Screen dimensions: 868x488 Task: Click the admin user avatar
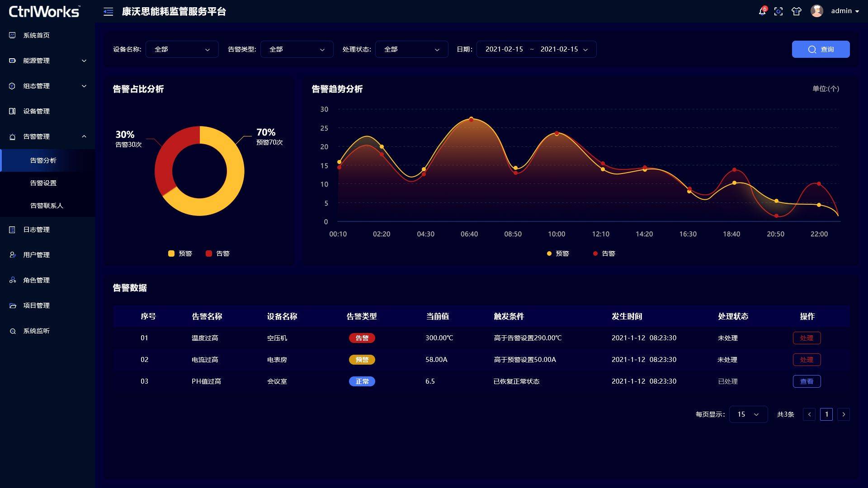click(816, 11)
